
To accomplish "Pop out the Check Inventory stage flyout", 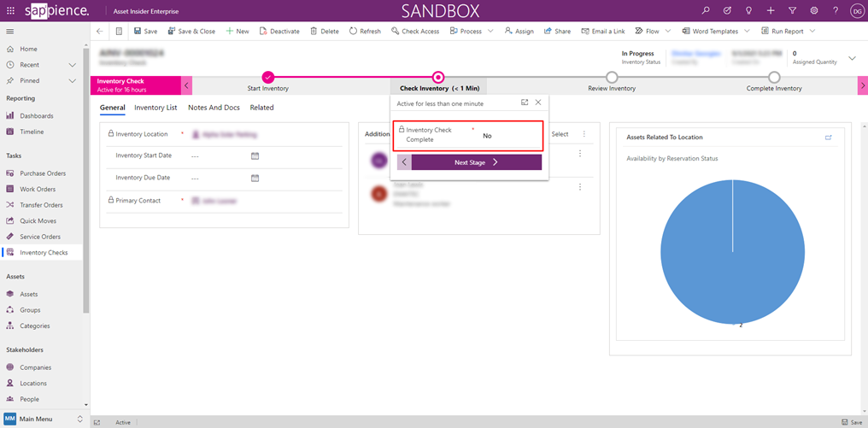I will (525, 103).
